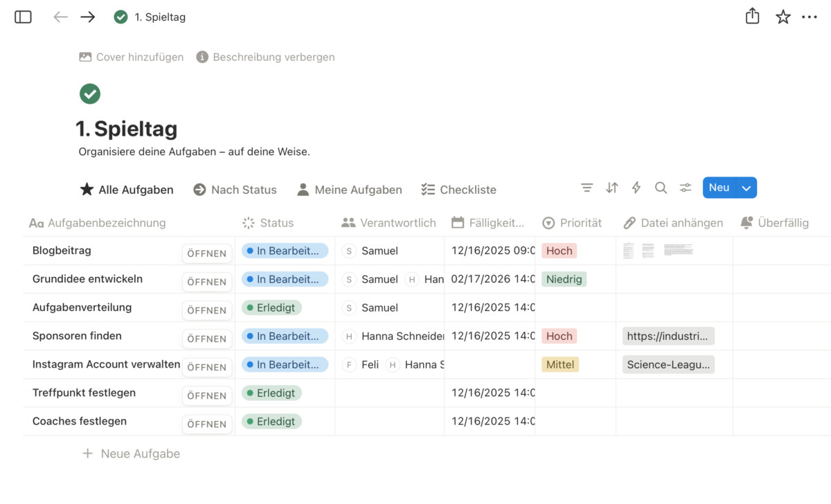Click the green checkmark page icon
The image size is (831, 504).
(x=90, y=93)
